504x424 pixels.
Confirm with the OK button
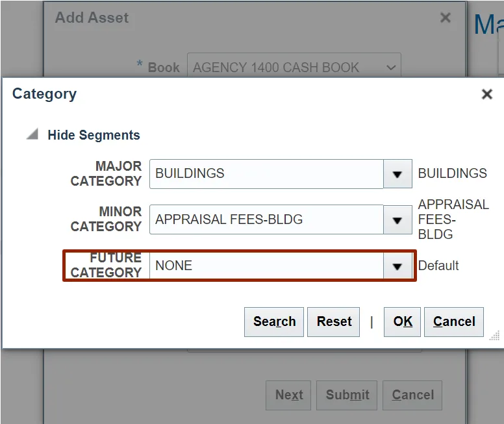(x=403, y=322)
